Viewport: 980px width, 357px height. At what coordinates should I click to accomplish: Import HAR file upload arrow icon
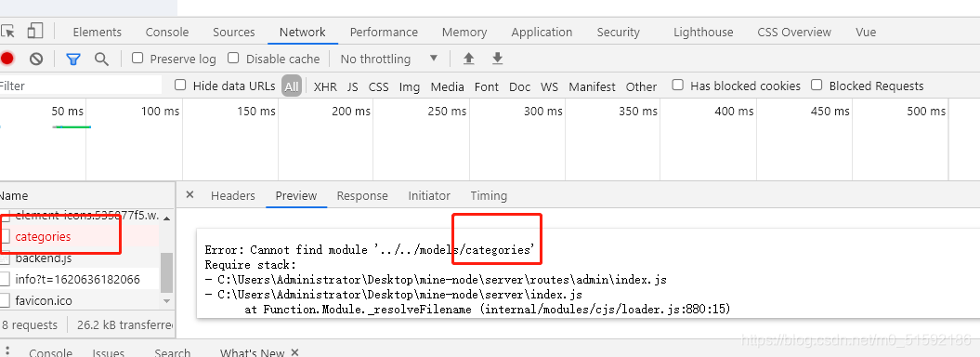pos(468,59)
